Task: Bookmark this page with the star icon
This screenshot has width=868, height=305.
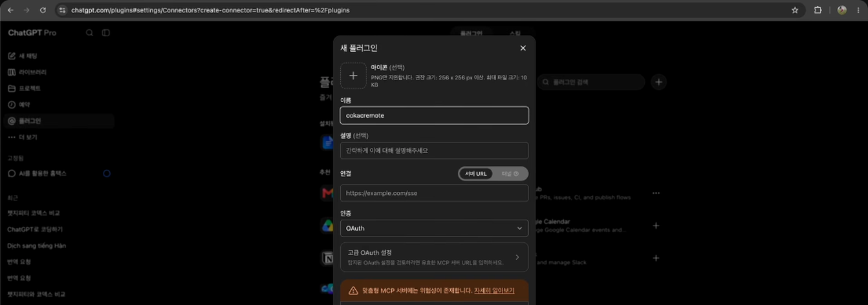Action: [x=795, y=10]
